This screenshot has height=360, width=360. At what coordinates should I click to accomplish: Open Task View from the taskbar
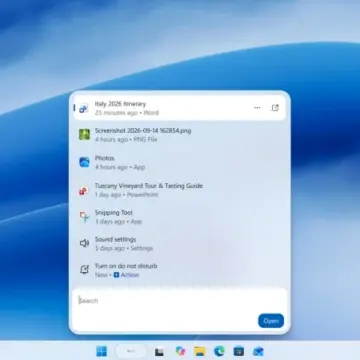coord(159,352)
